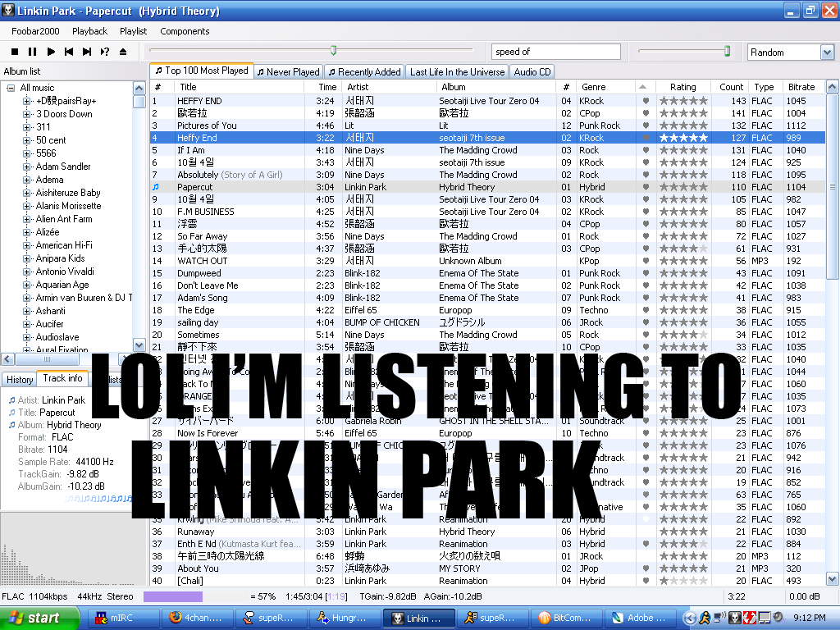Skip to next track
The height and width of the screenshot is (630, 840).
[87, 52]
